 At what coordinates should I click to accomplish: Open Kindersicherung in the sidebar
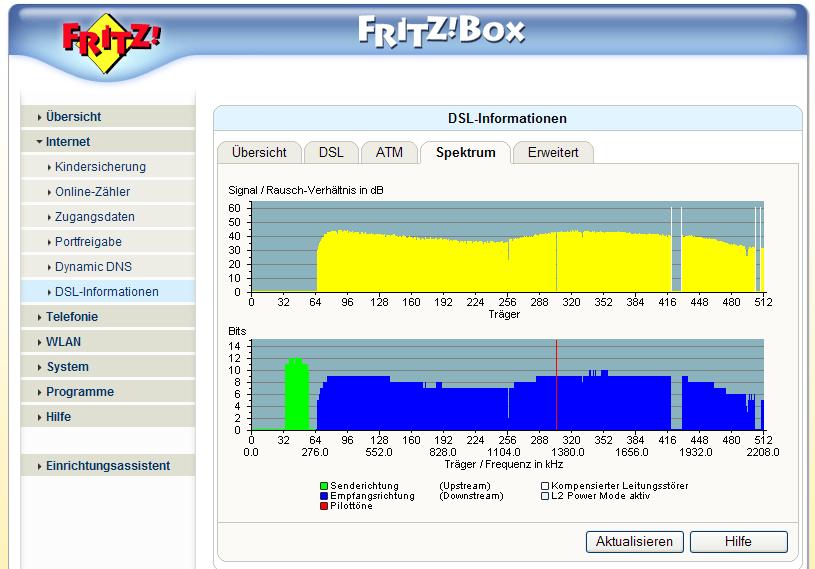click(x=100, y=167)
